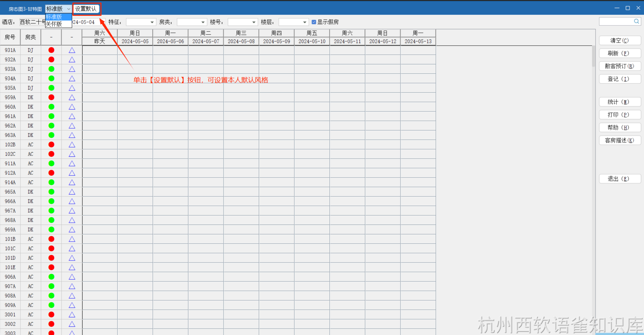Screen dimensions: 644x335
Task: Click the green status dot for room 935A
Action: (51, 88)
